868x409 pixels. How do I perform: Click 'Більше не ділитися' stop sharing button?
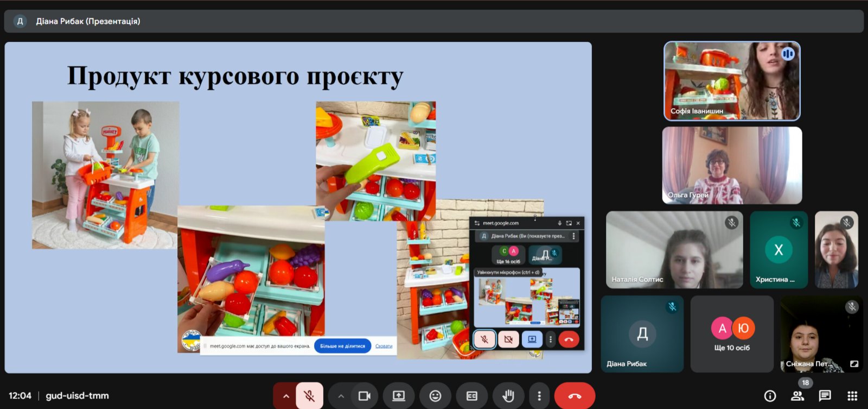coord(342,346)
